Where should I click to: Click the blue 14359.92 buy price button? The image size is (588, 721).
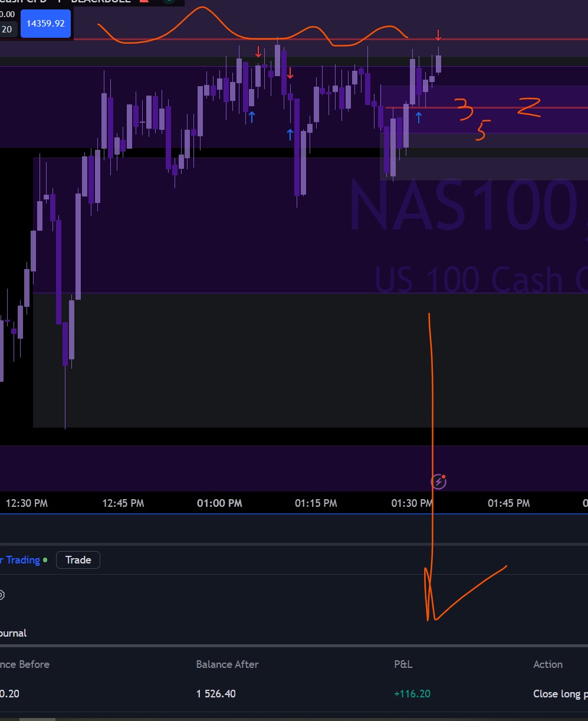click(x=45, y=24)
